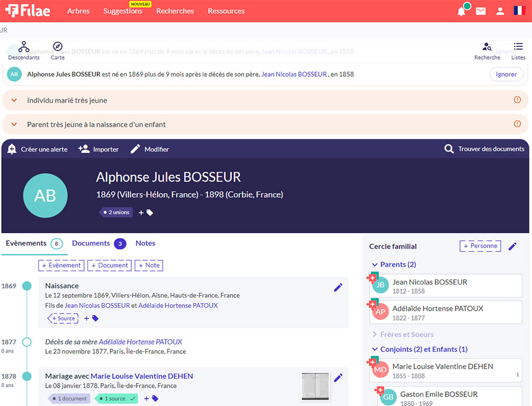Click the French flag language icon
This screenshot has height=406, width=532.
520,11
